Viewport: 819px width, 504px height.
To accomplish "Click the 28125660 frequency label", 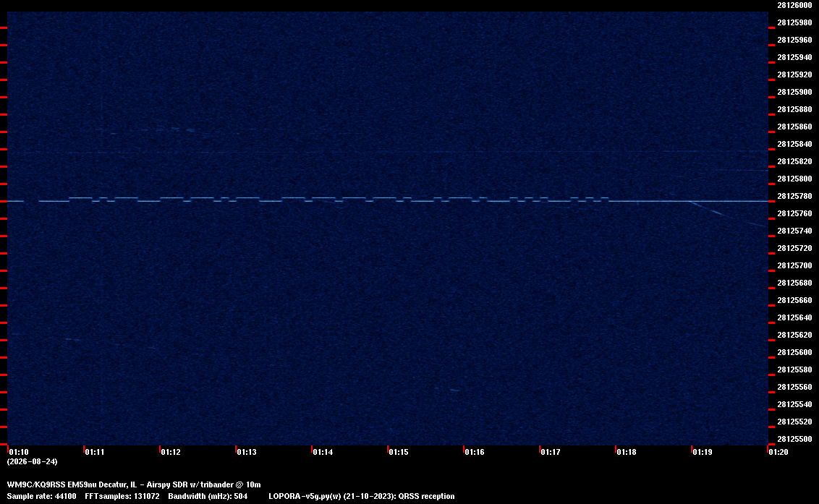I will point(794,300).
